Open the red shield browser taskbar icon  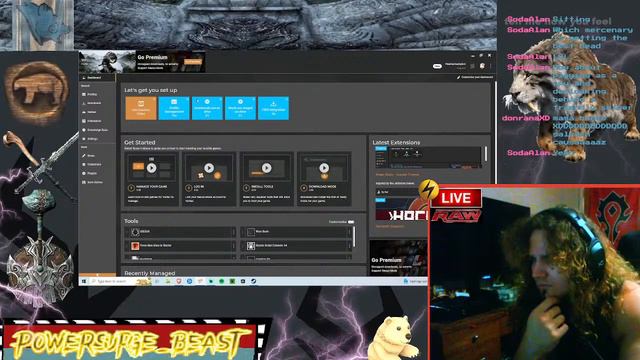(x=179, y=281)
